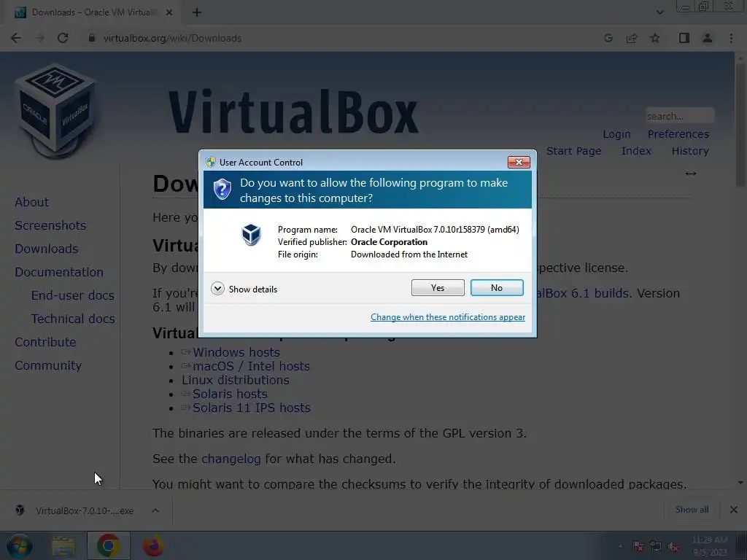The image size is (747, 560).
Task: Click the taskbar clock
Action: pyautogui.click(x=710, y=545)
